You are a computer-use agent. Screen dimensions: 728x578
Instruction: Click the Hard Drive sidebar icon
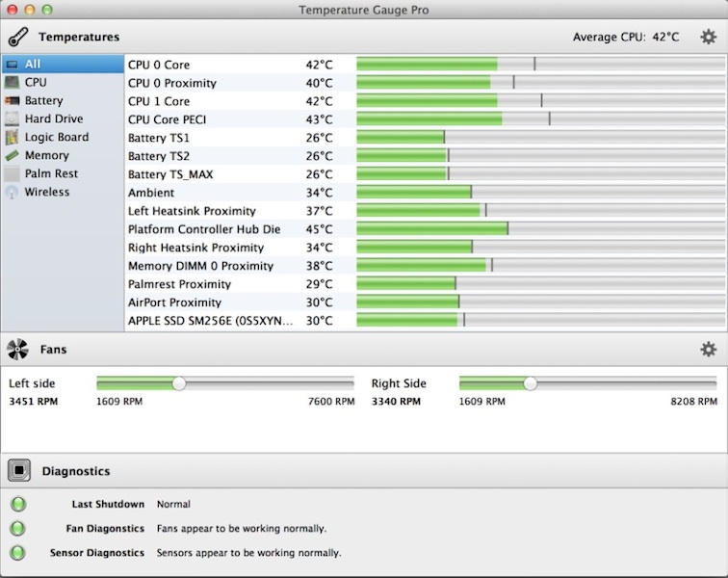[x=12, y=119]
